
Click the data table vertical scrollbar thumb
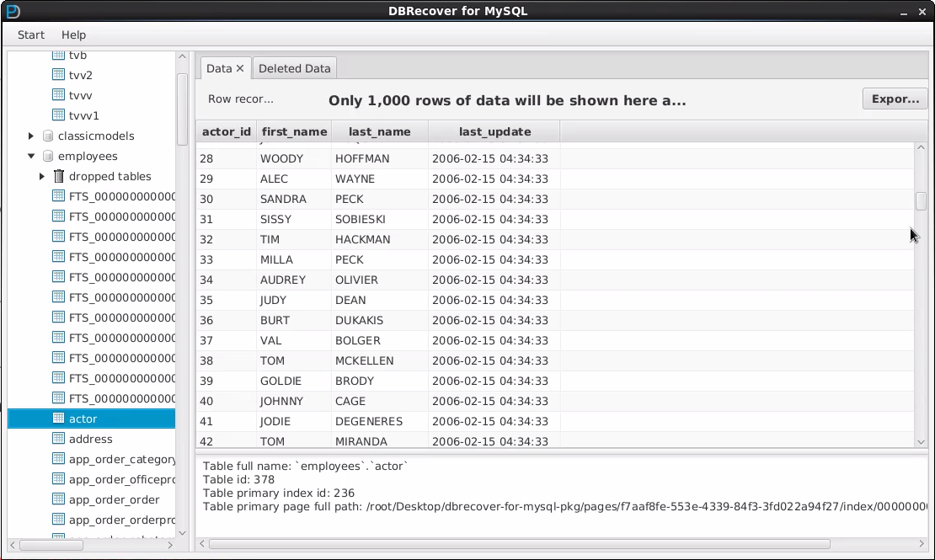921,201
